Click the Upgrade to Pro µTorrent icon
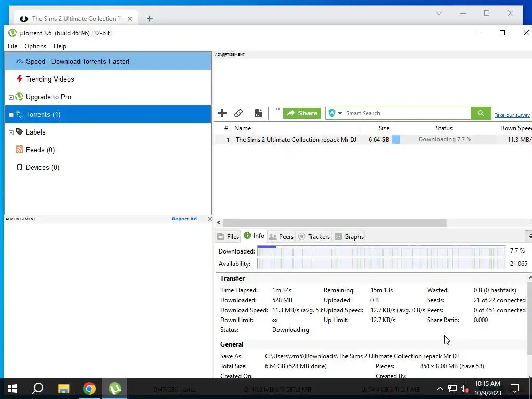The width and height of the screenshot is (532, 399). (19, 97)
